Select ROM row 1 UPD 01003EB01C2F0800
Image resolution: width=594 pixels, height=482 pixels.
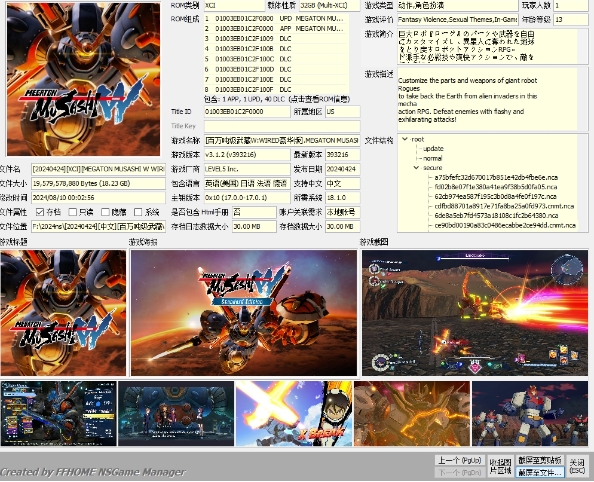[276, 18]
